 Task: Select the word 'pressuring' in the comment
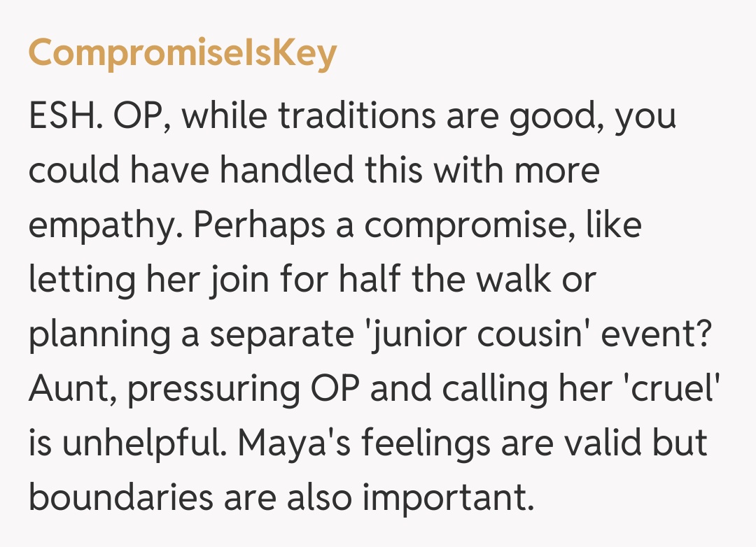tap(209, 390)
